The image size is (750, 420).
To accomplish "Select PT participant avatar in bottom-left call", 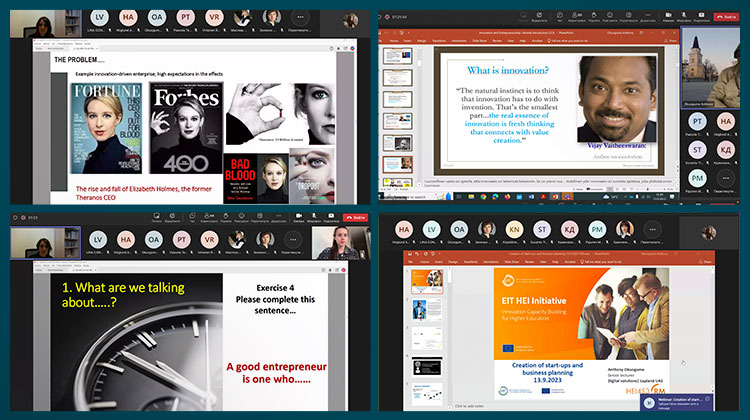I will (181, 239).
